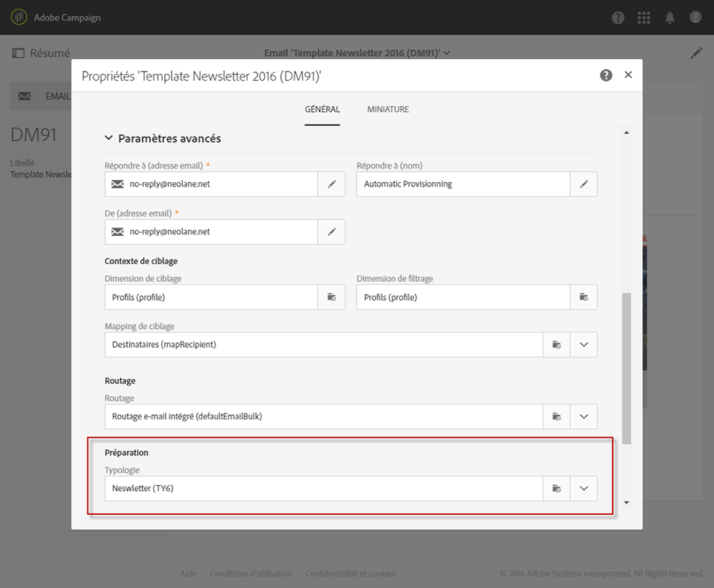This screenshot has width=714, height=588.
Task: Click the dialog scroll up arrow
Action: (627, 133)
